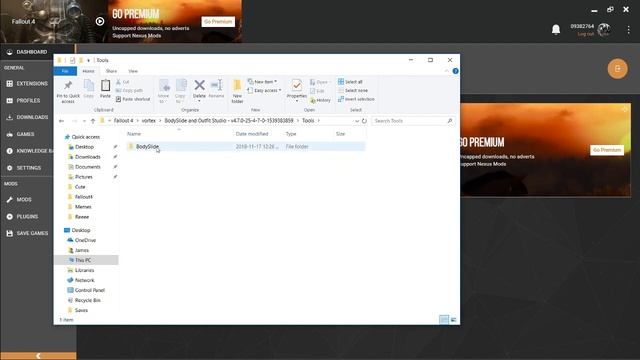Viewport: 640px width, 360px height.
Task: Select This PC in the navigation pane
Action: click(x=86, y=260)
